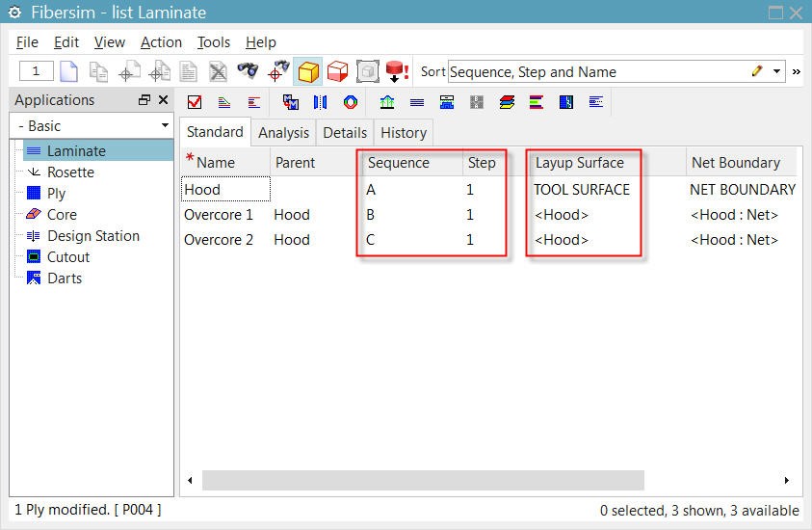Click the Layup Surface column header
This screenshot has width=812, height=530.
click(x=580, y=163)
